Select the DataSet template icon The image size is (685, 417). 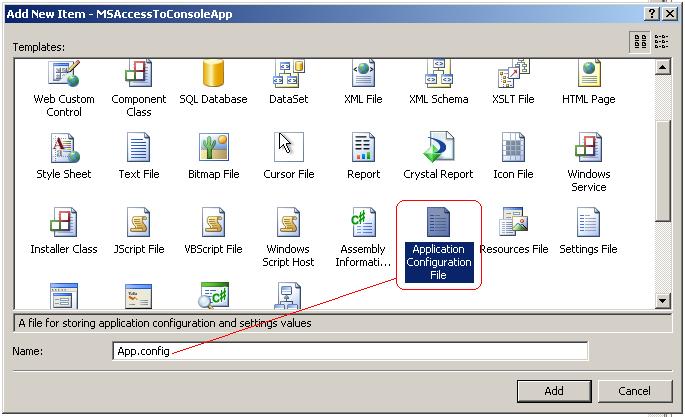point(288,76)
